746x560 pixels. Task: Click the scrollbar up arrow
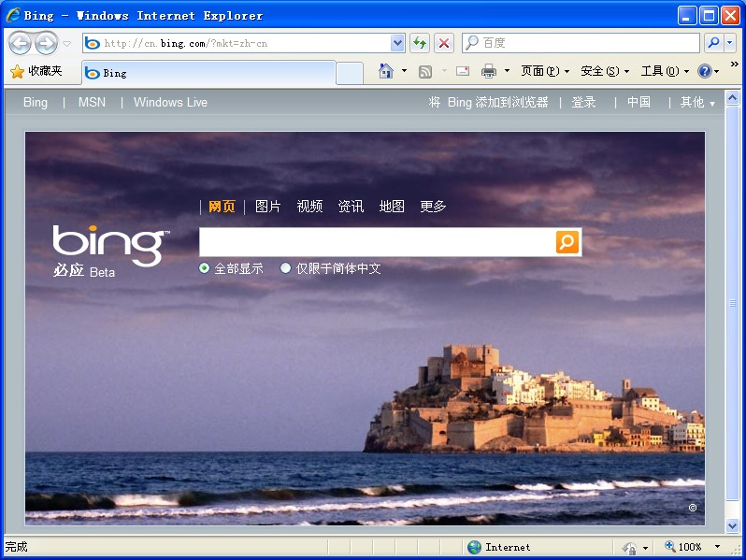(x=733, y=98)
